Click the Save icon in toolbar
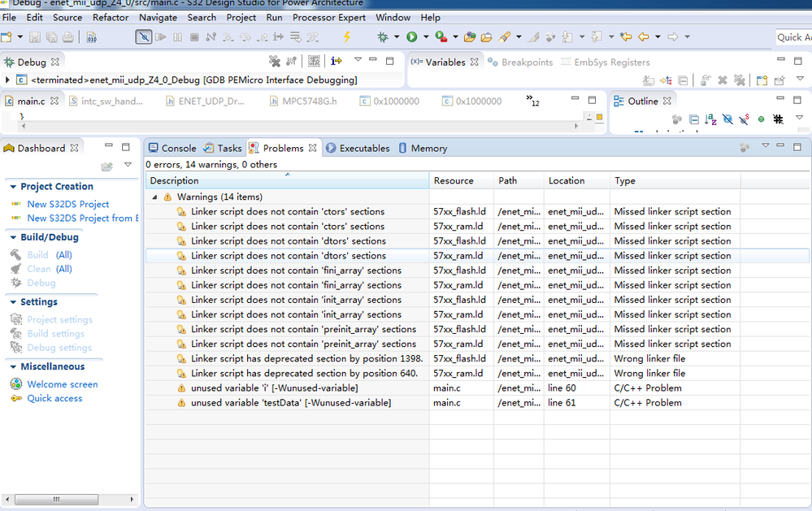The image size is (812, 511). click(34, 37)
